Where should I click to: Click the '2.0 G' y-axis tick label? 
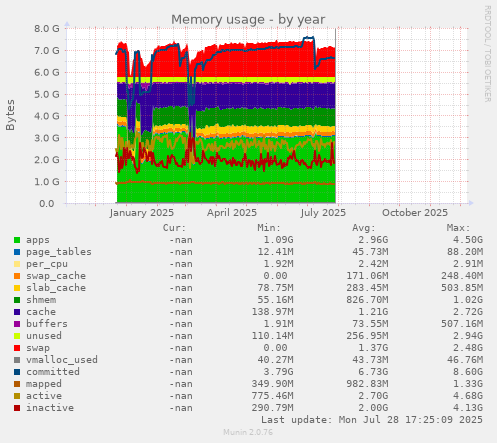[x=47, y=160]
